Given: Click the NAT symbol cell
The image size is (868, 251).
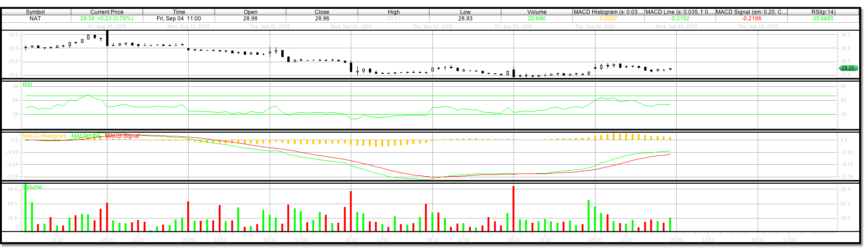Looking at the screenshot, I should 35,19.
